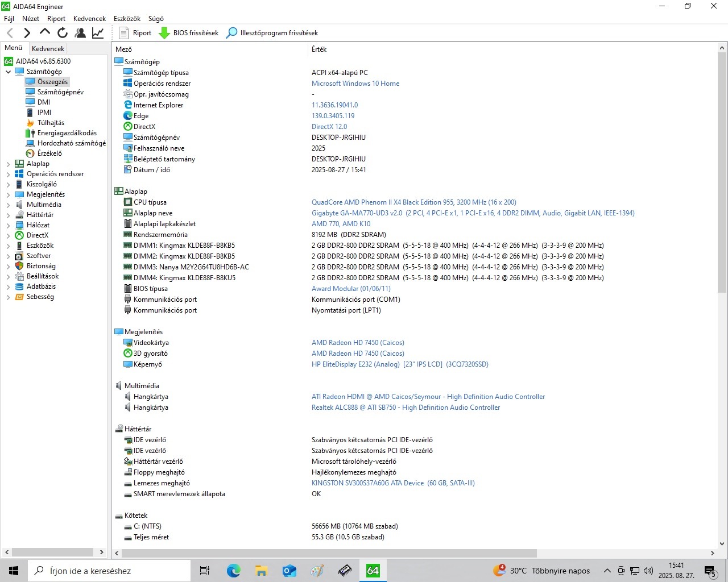Select the Biztonság shield icon
This screenshot has width=728, height=582.
coord(19,266)
